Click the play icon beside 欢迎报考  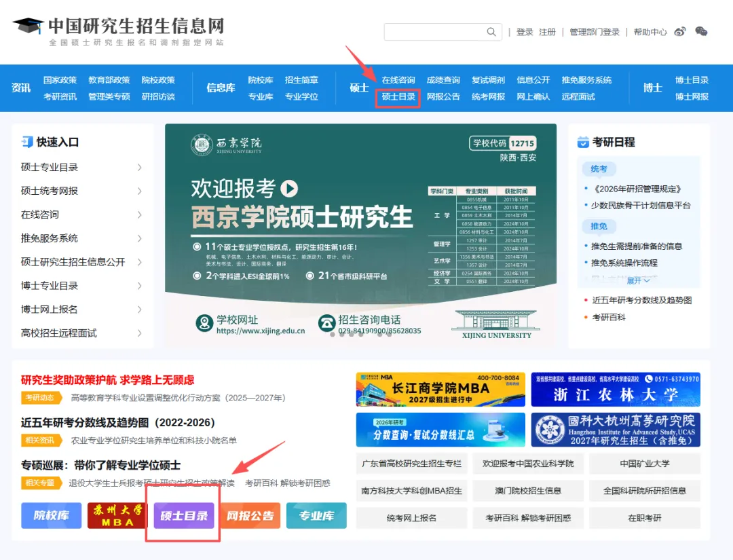[x=289, y=189]
